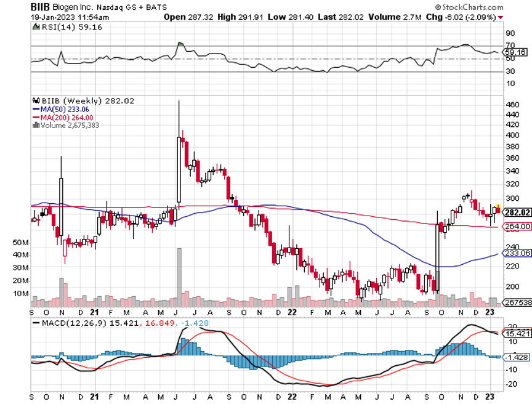Screen dimensions: 532x404
Task: Click the BIIB (Weekly) 282.02 legend
Action: [87, 101]
